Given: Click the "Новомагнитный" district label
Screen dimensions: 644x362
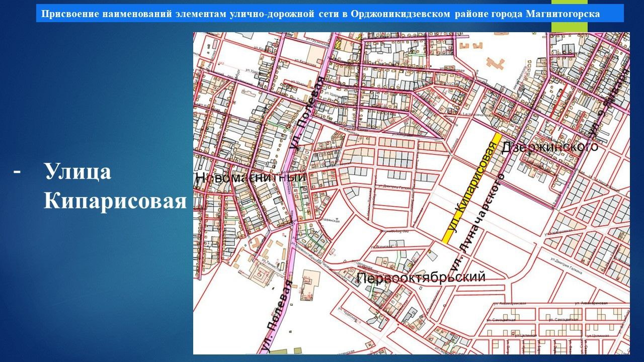Looking at the screenshot, I should point(251,177).
